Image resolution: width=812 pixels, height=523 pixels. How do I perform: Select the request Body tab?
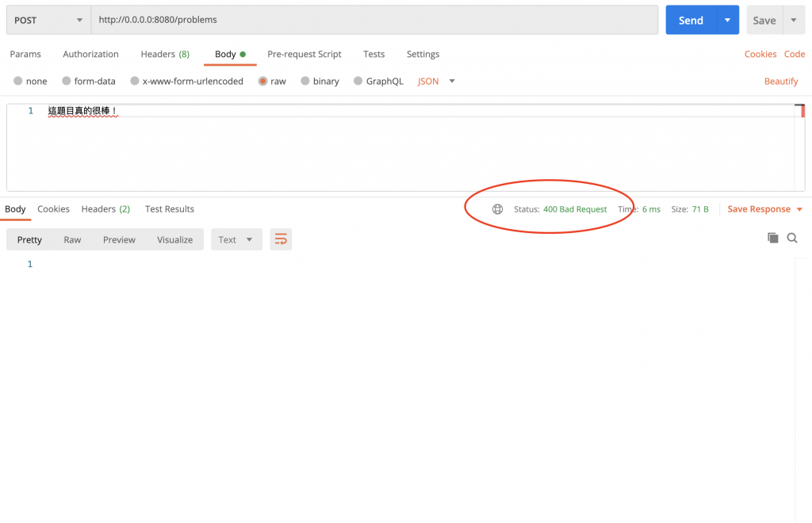(x=230, y=54)
